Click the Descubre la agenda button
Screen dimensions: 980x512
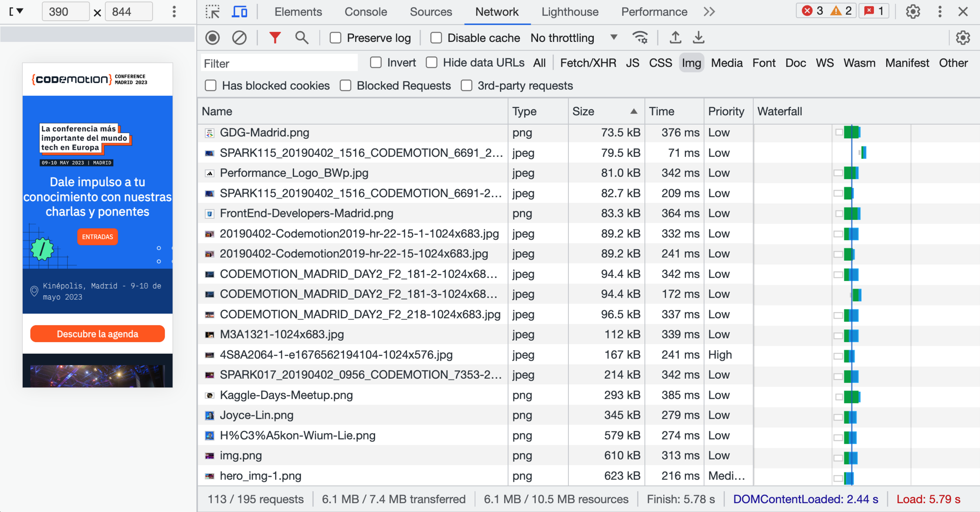point(98,334)
